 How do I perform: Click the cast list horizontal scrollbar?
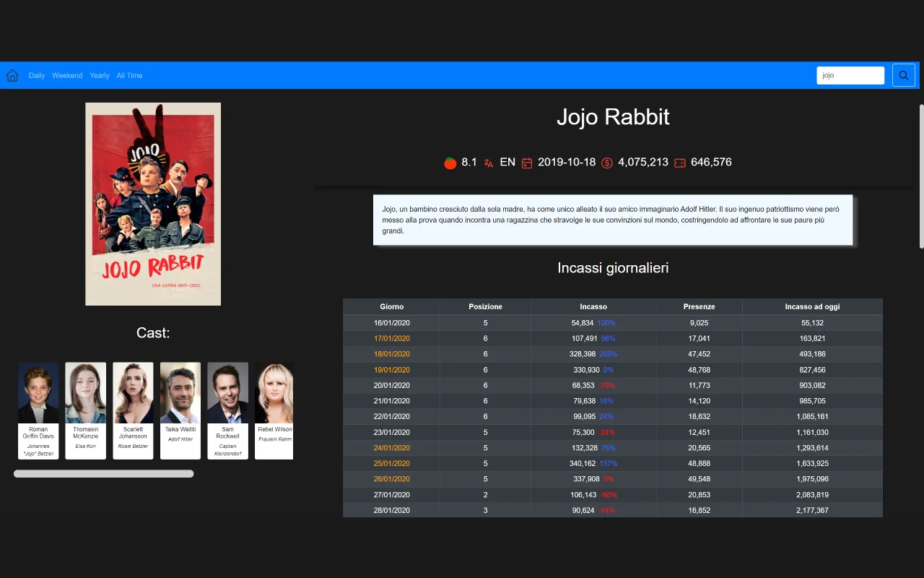pyautogui.click(x=104, y=474)
